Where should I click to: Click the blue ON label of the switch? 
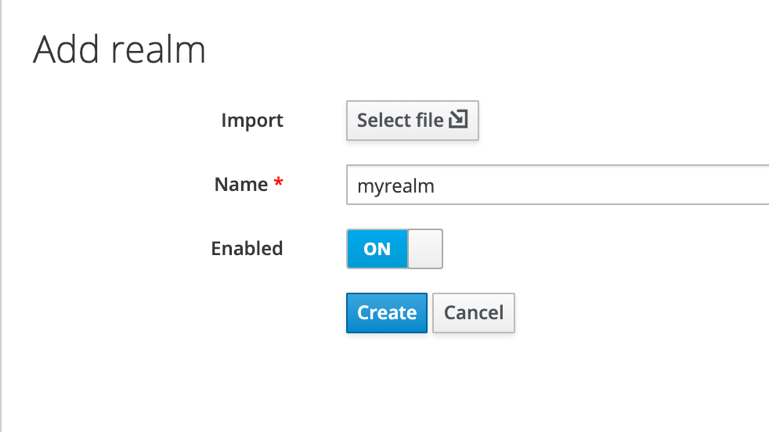[377, 249]
